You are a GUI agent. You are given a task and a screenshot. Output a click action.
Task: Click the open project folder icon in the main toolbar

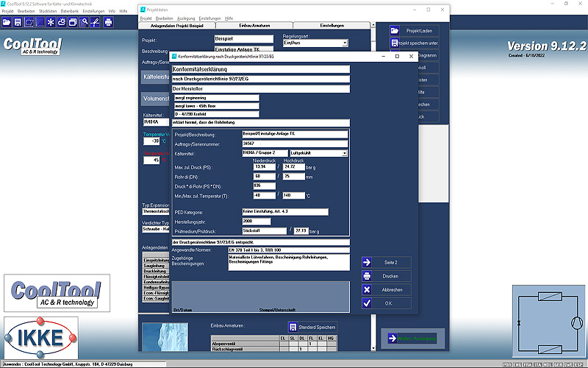(x=8, y=22)
